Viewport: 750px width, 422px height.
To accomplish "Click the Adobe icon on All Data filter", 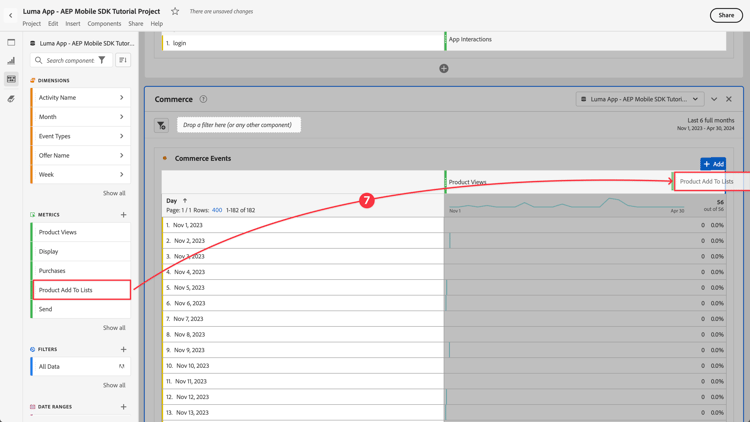I will [x=121, y=366].
